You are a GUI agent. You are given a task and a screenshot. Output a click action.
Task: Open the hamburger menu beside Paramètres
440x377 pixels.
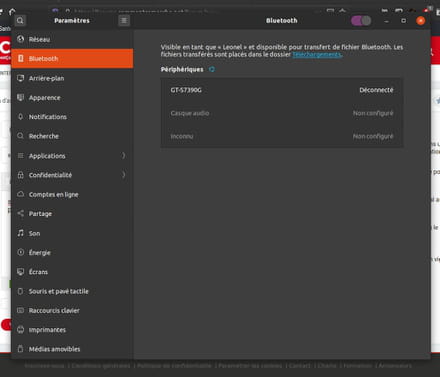point(124,21)
